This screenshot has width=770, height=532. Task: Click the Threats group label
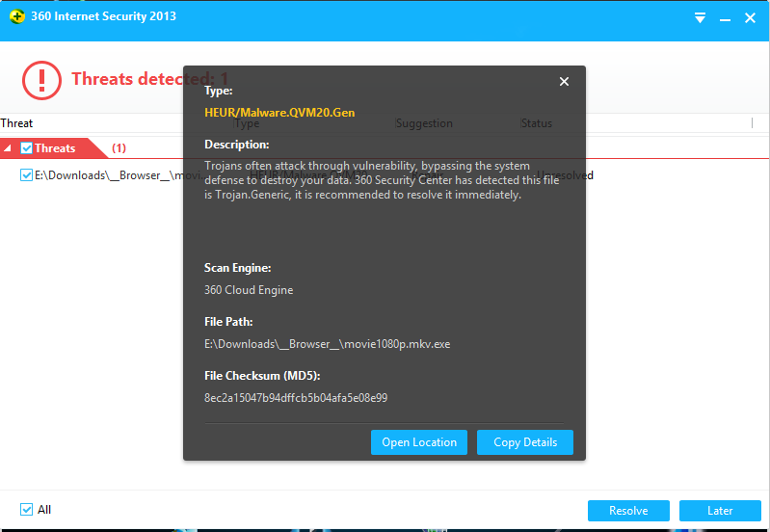coord(55,147)
